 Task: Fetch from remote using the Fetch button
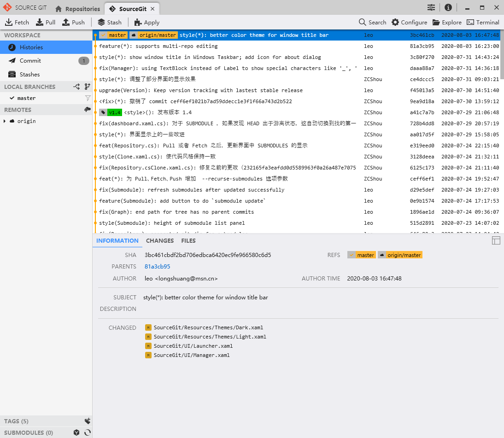pyautogui.click(x=17, y=22)
